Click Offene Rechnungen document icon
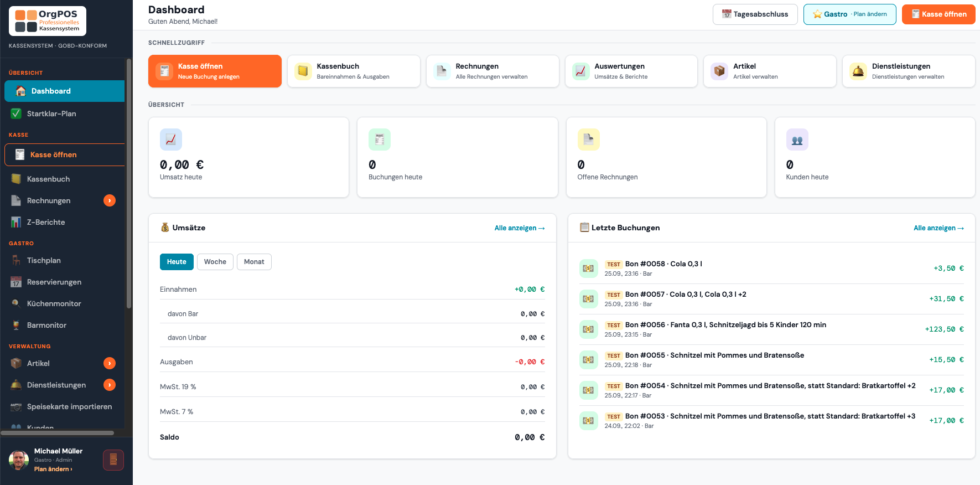 pyautogui.click(x=589, y=140)
